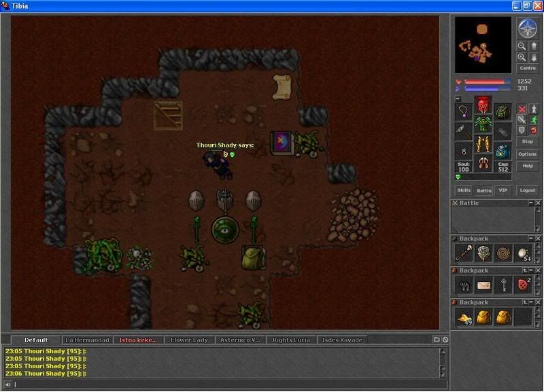The height and width of the screenshot is (392, 544).
Task: Open the Skills window
Action: [x=464, y=190]
